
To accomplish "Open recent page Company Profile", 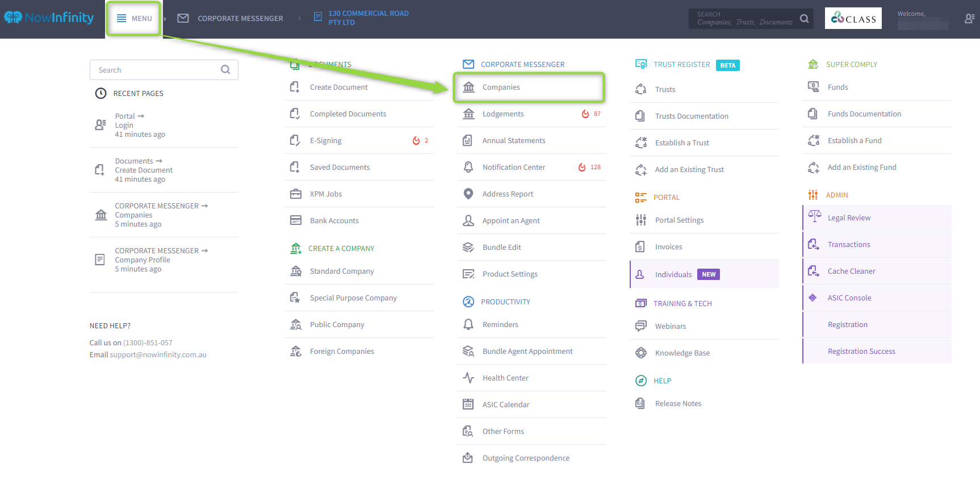I will click(x=164, y=260).
